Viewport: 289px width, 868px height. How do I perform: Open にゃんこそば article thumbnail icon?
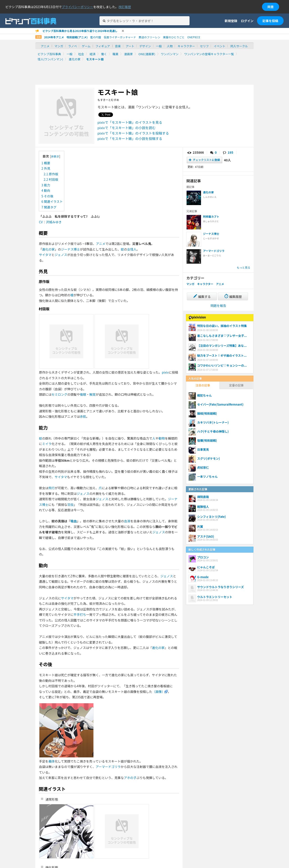pyautogui.click(x=192, y=569)
